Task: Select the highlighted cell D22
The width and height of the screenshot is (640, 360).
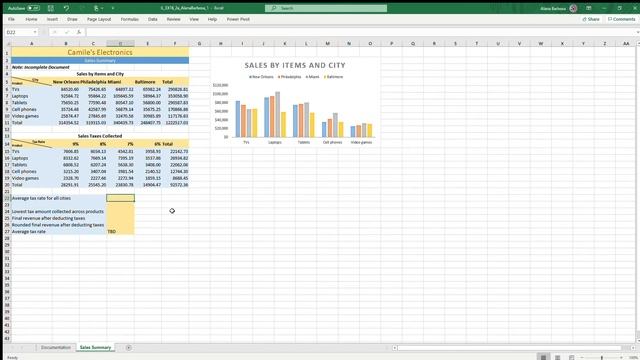Action: (120, 198)
